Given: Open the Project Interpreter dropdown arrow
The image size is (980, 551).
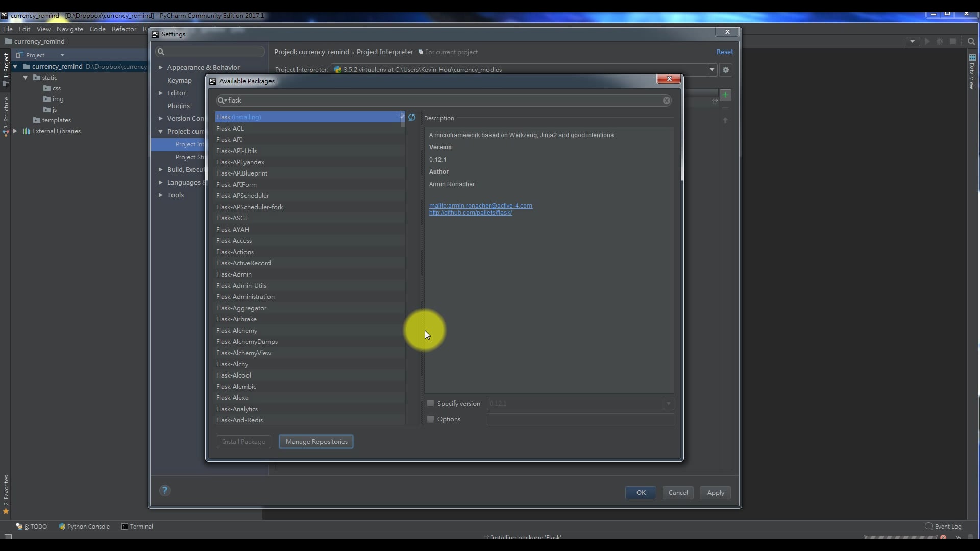Looking at the screenshot, I should tap(712, 70).
